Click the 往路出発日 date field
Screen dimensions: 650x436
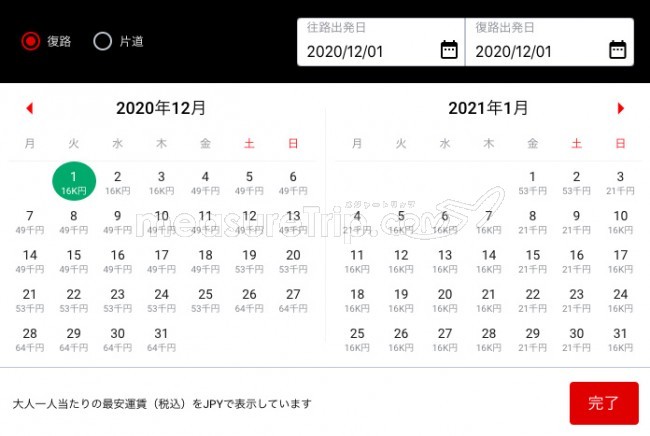381,42
